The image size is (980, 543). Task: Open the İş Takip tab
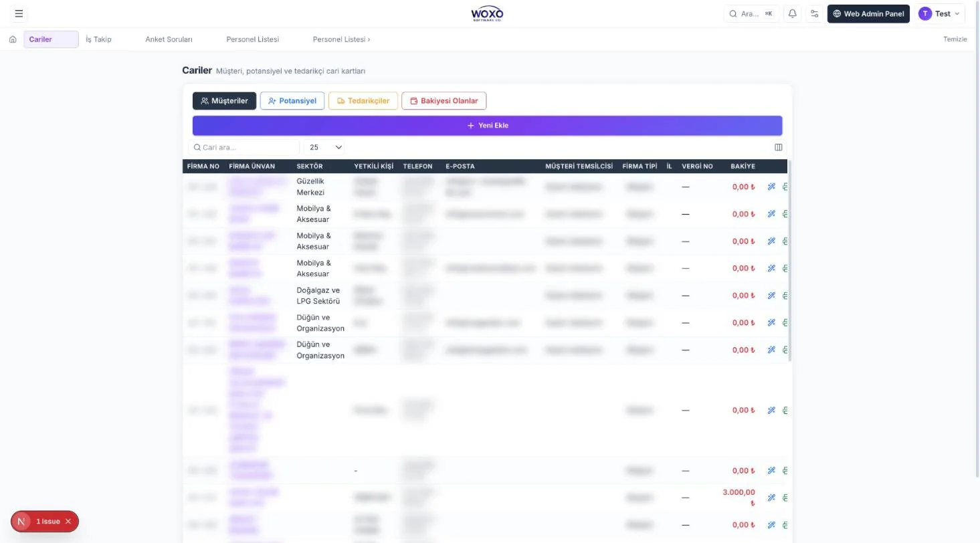(x=98, y=39)
